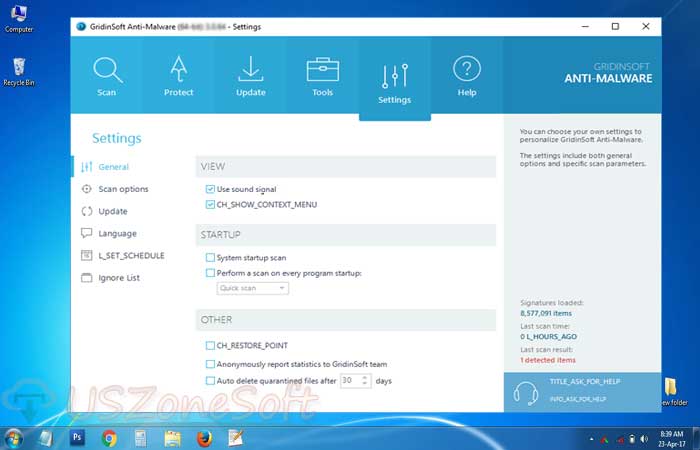
Task: Open Recycle Bin desktop icon
Action: point(19,71)
